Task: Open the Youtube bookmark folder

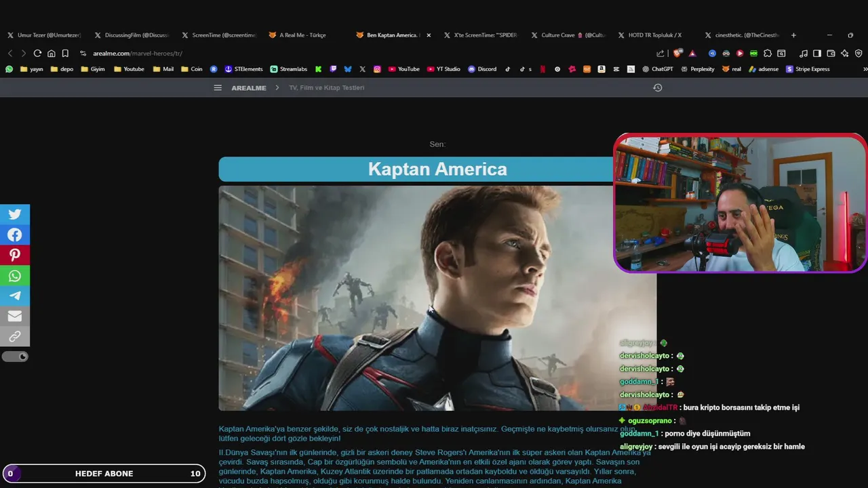Action: tap(129, 69)
